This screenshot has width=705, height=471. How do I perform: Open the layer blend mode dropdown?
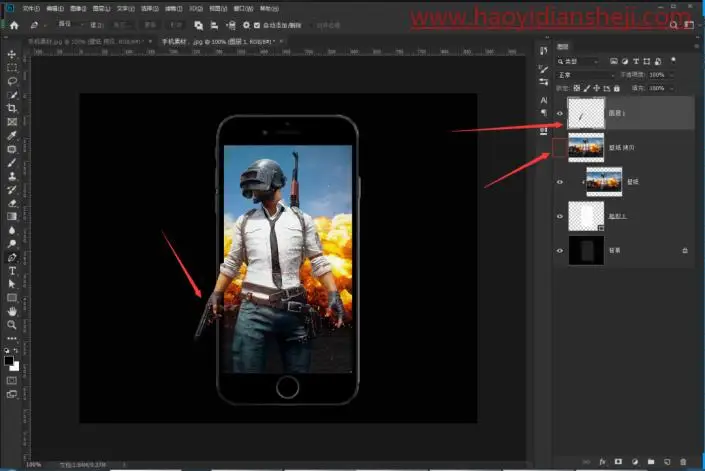[585, 75]
